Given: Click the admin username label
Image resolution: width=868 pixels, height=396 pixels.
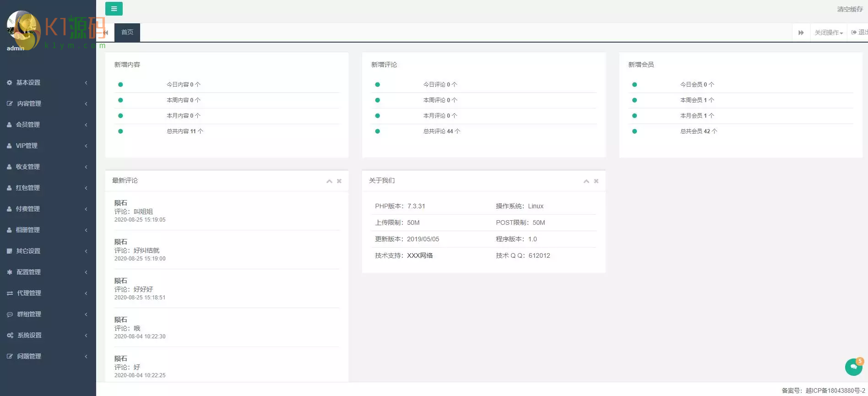Looking at the screenshot, I should tap(16, 48).
